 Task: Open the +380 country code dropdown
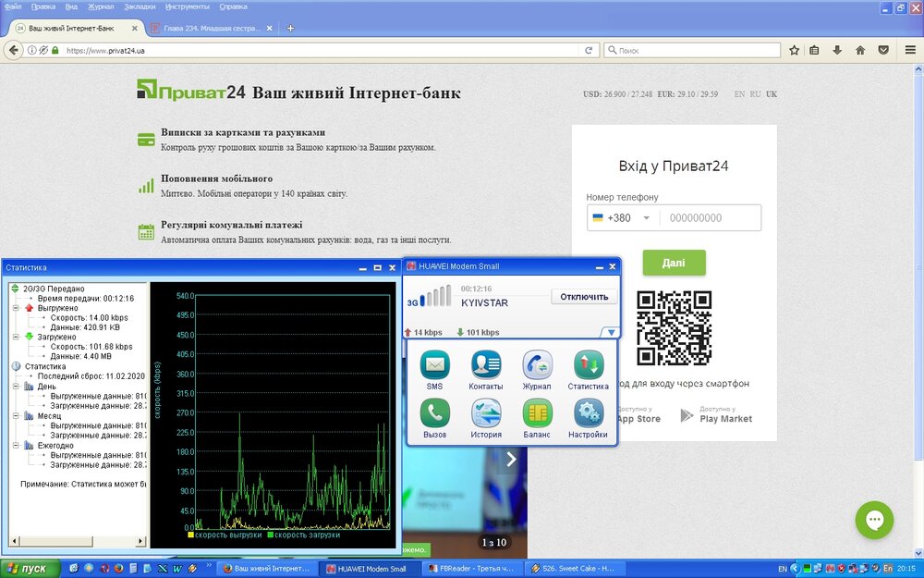tap(622, 217)
